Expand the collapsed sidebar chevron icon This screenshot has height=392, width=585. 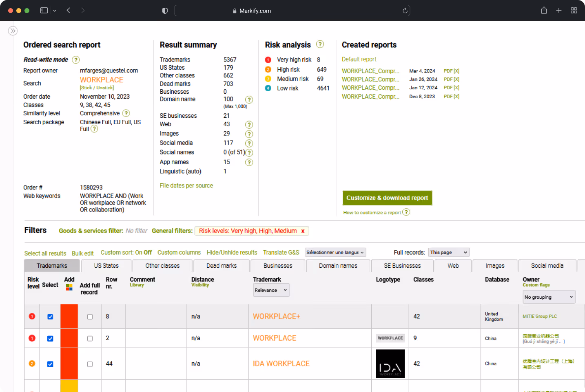point(13,31)
